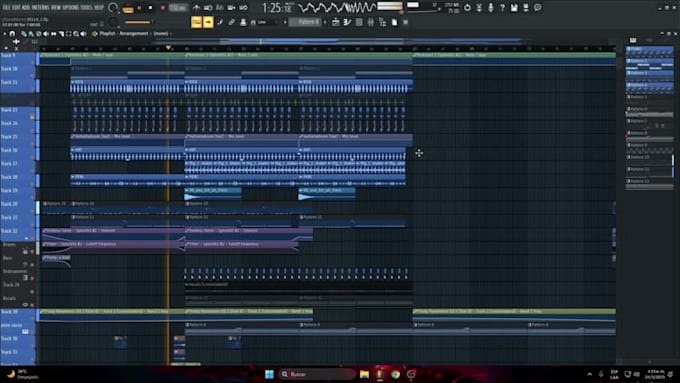The width and height of the screenshot is (680, 383).
Task: Select the playlist Slice tool
Action: [61, 33]
